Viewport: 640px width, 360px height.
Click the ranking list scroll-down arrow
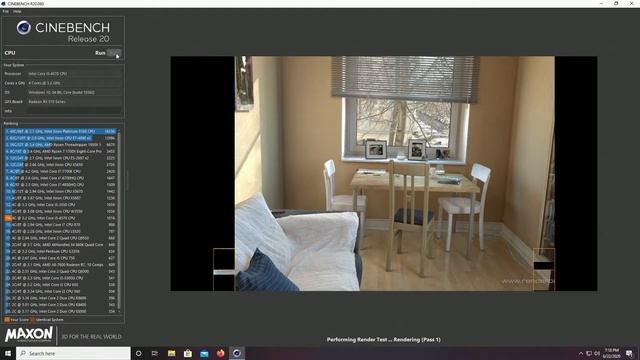pyautogui.click(x=119, y=311)
